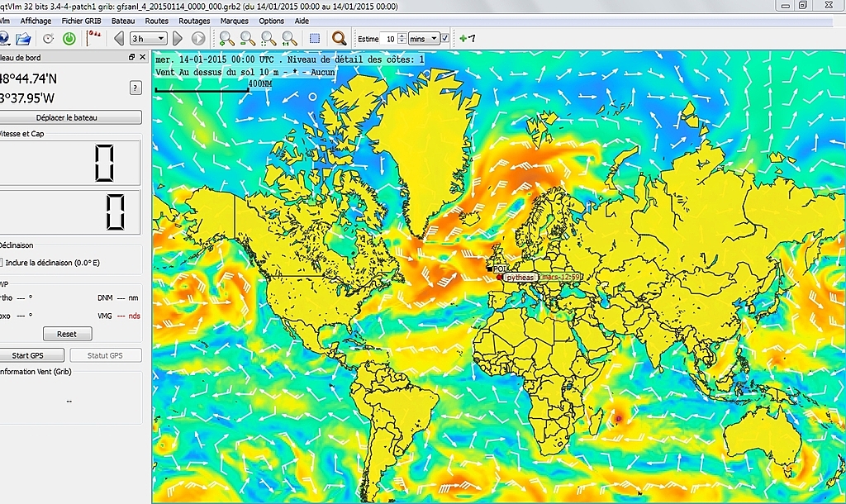Viewport: 846px width, 504px height.
Task: Open the Routes menu
Action: pos(156,21)
